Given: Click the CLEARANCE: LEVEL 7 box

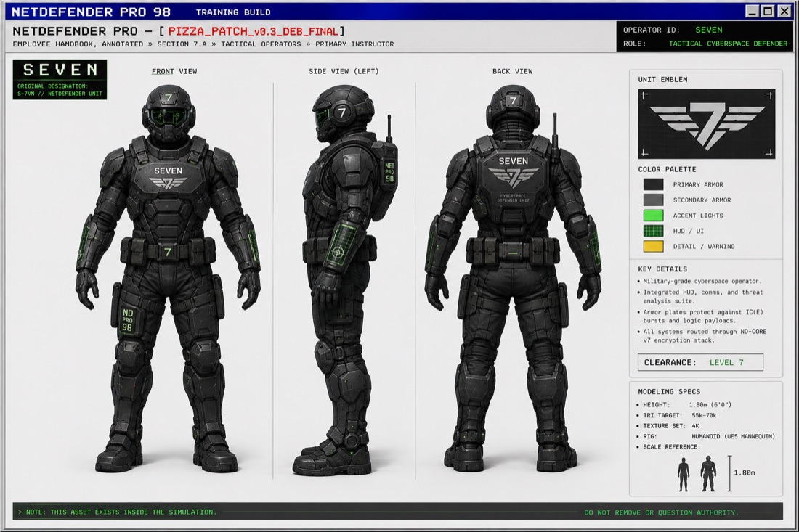Looking at the screenshot, I should [x=700, y=362].
